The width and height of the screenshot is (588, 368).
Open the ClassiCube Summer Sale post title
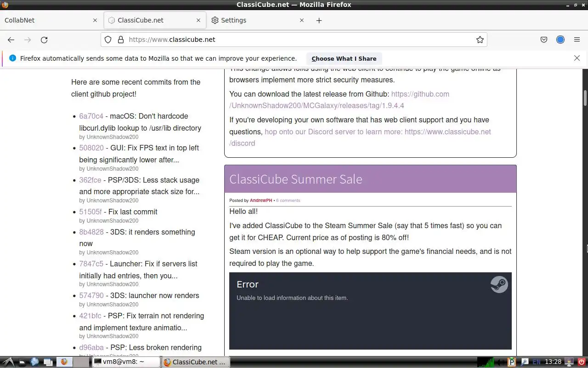click(x=295, y=179)
